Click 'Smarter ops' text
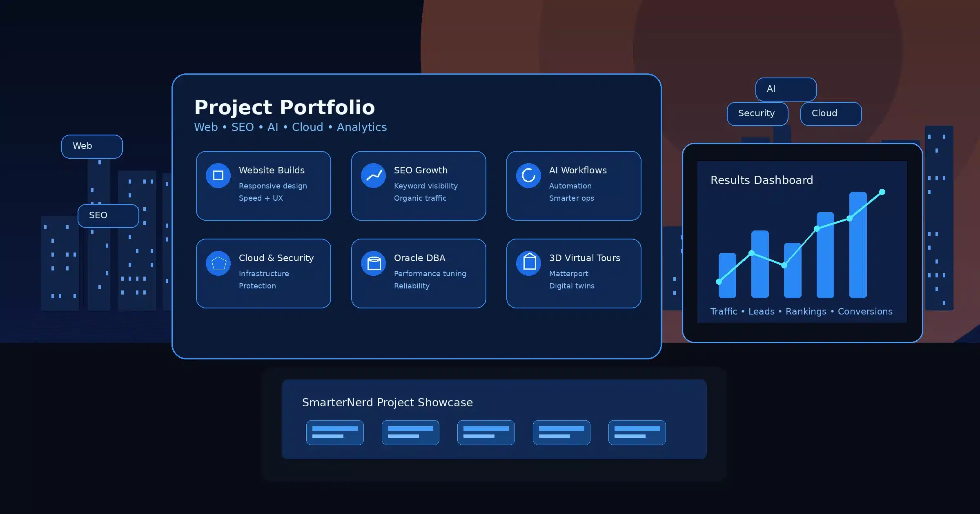Viewport: 980px width, 514px height. pyautogui.click(x=571, y=198)
